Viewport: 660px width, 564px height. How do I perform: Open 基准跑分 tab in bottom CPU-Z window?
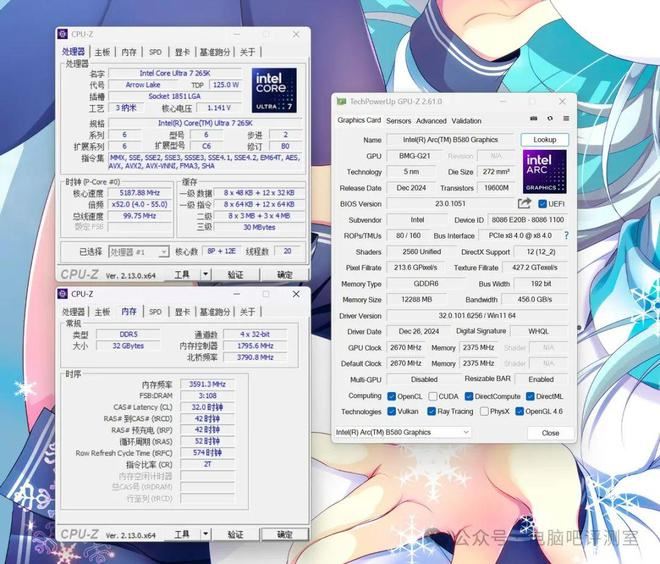[x=215, y=312]
